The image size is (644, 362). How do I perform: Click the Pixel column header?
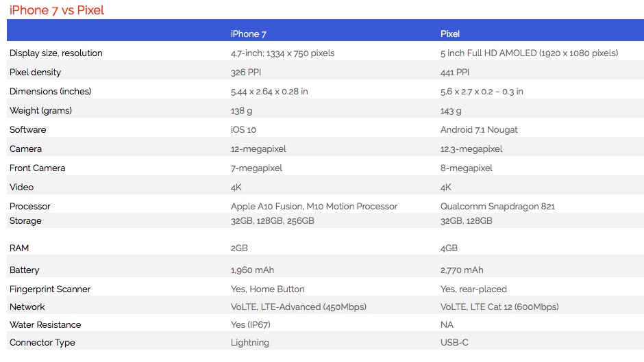tap(450, 34)
